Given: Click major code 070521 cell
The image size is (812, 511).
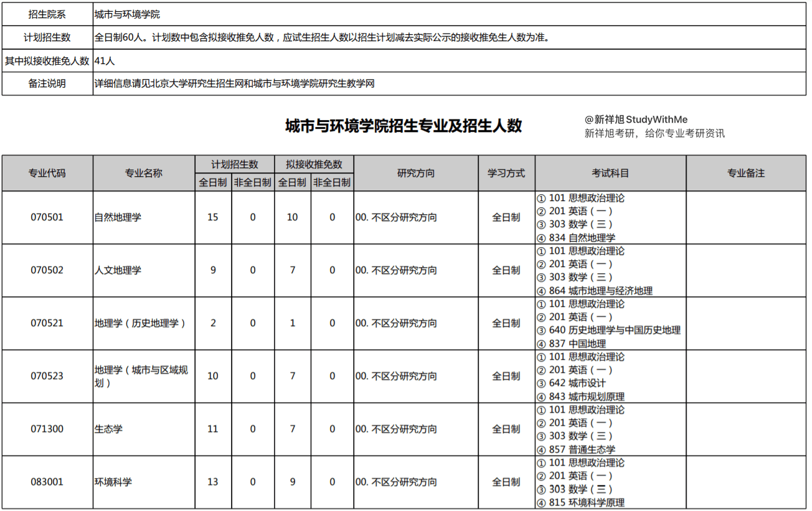Looking at the screenshot, I should pyautogui.click(x=47, y=323).
